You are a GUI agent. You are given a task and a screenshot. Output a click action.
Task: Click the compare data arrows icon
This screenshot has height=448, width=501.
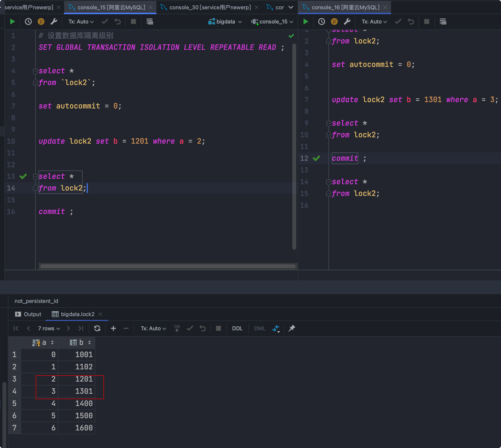[276, 328]
